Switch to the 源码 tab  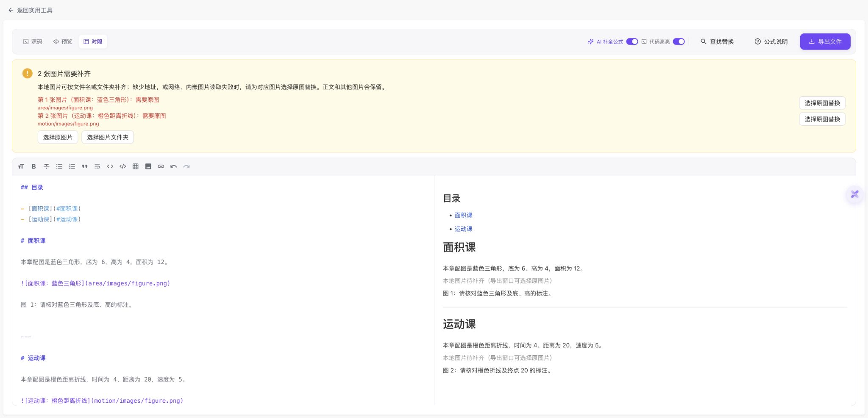[33, 42]
